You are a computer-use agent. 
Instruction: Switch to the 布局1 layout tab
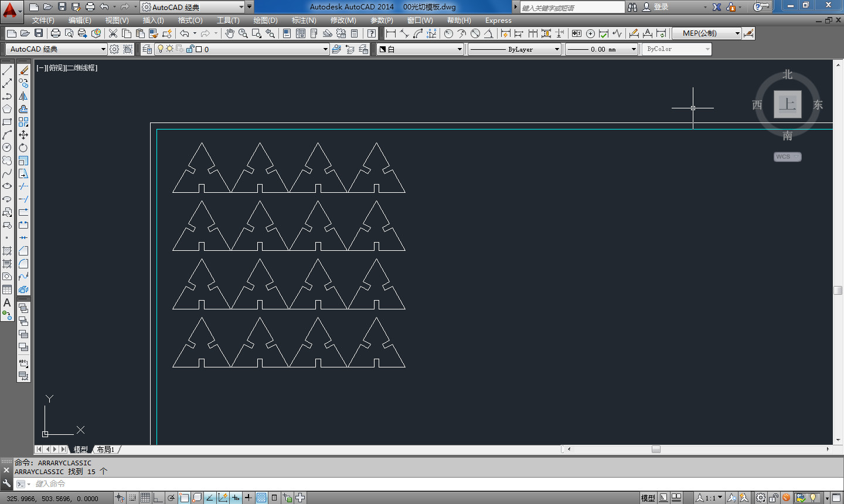(105, 449)
